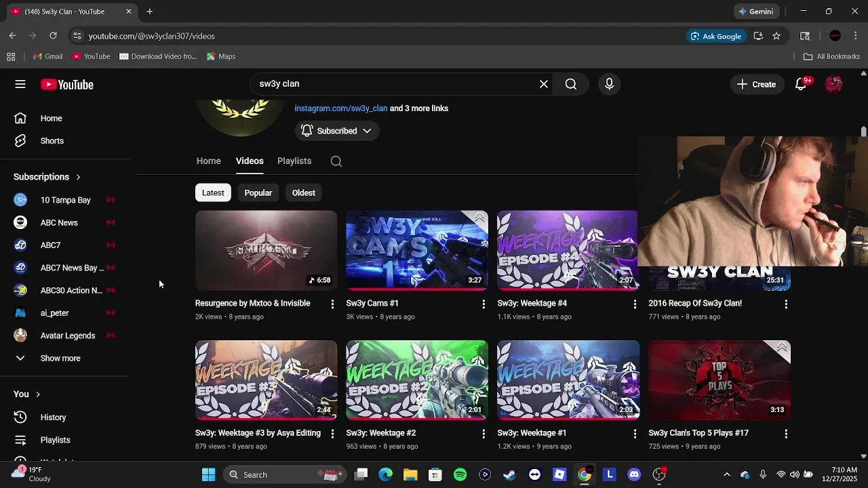868x488 pixels.
Task: Select the Oldest filter chip
Action: (x=304, y=192)
